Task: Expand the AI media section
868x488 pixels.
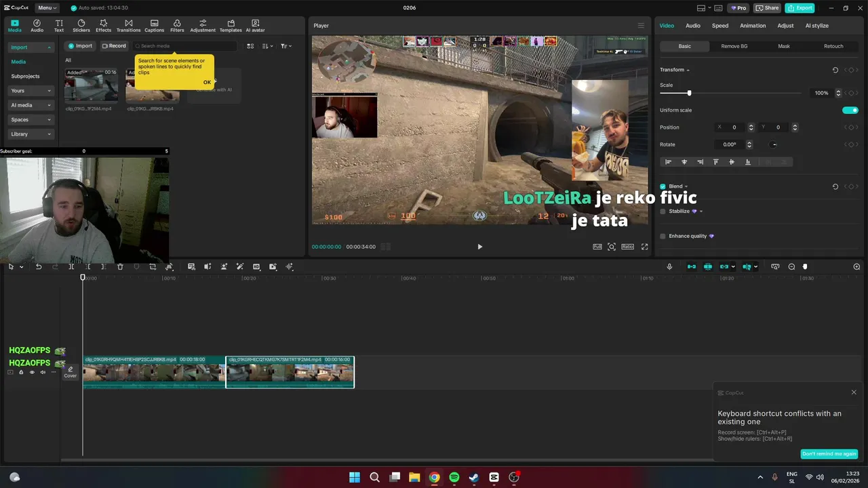Action: point(31,105)
